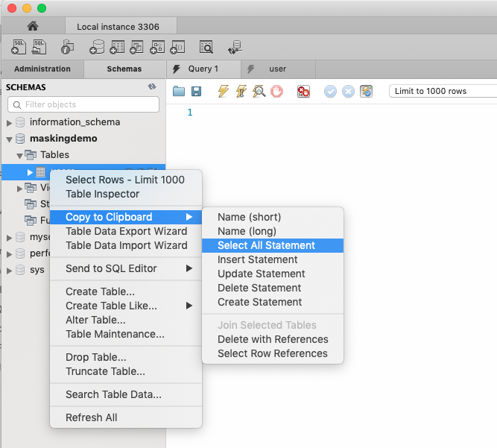Choose Search Table Data... entry
This screenshot has height=448, width=497.
[x=125, y=394]
